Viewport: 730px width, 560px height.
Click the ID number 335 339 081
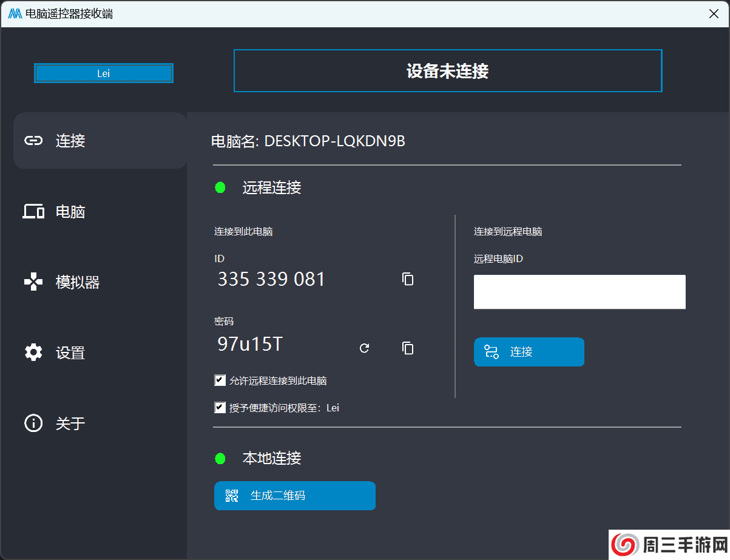[271, 279]
